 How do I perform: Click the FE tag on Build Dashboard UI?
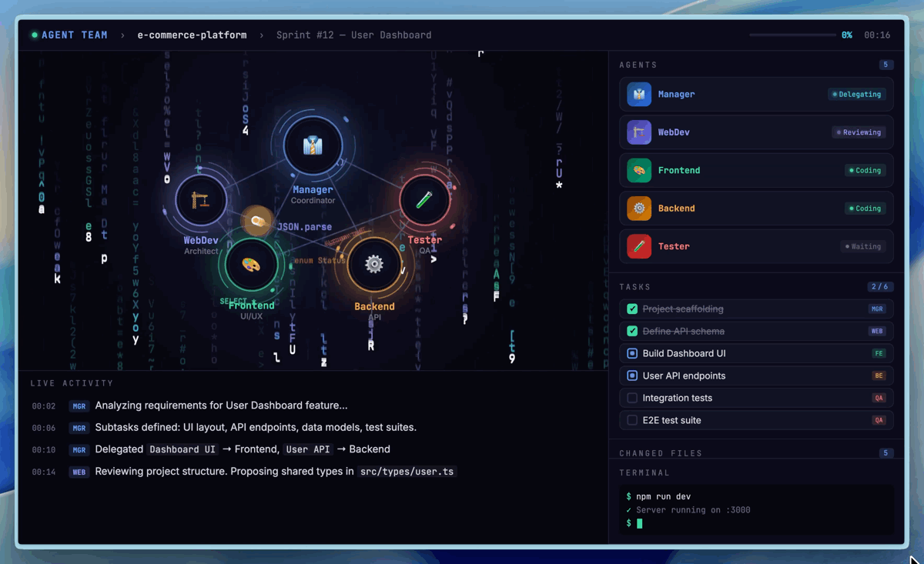tap(879, 353)
